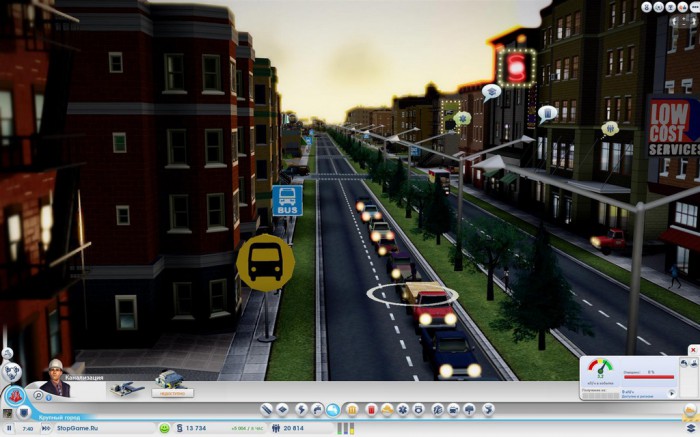The height and width of the screenshot is (437, 700).
Task: Open the Roads build menu
Action: [266, 409]
